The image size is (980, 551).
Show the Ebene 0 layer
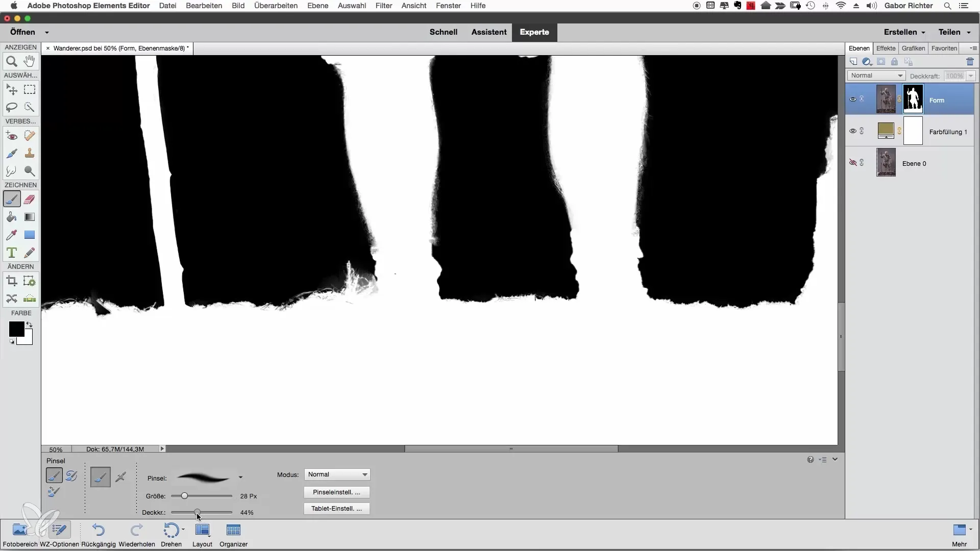pos(852,163)
